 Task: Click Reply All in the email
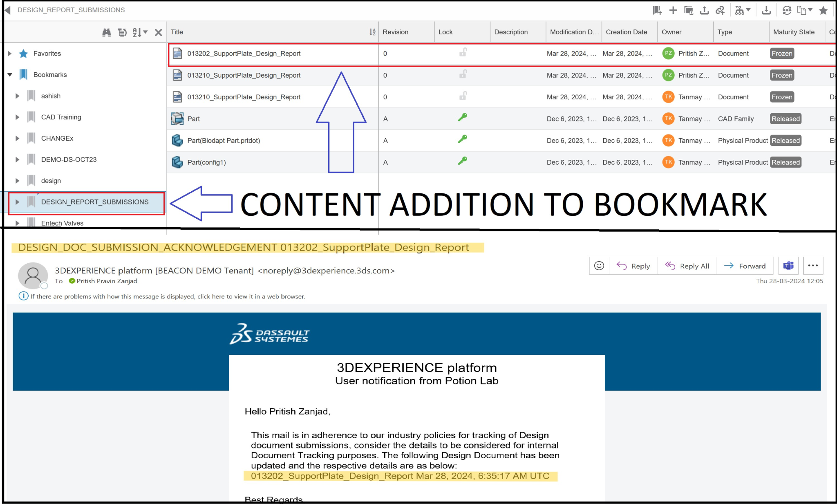(x=687, y=266)
